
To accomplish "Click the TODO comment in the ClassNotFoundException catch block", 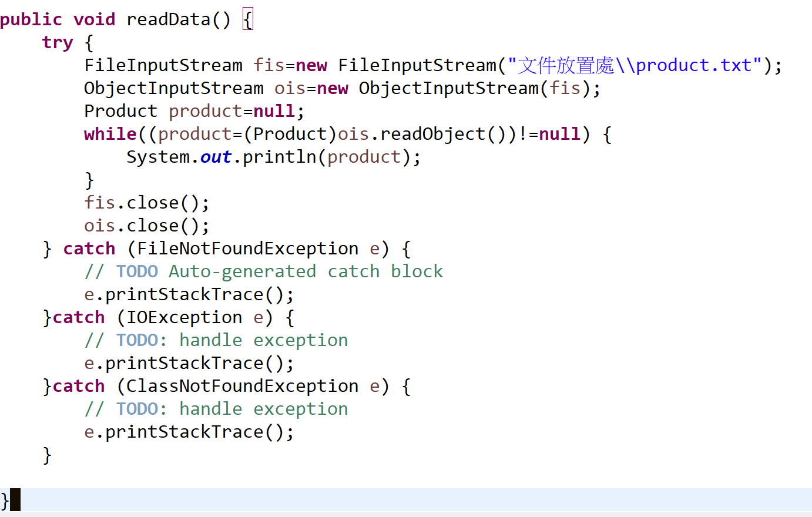I will 216,409.
